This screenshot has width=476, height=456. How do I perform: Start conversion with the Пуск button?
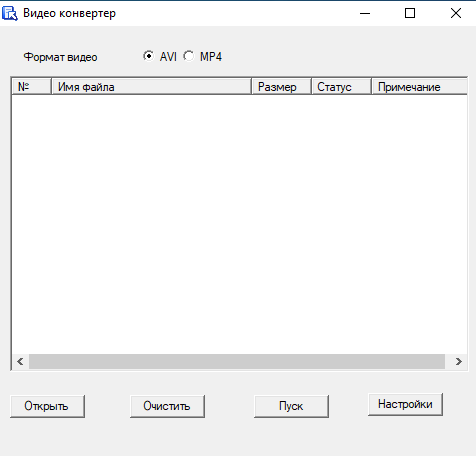(x=291, y=406)
